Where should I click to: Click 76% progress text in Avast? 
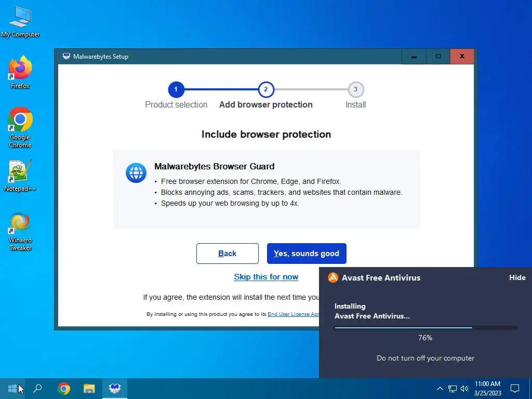click(x=425, y=338)
